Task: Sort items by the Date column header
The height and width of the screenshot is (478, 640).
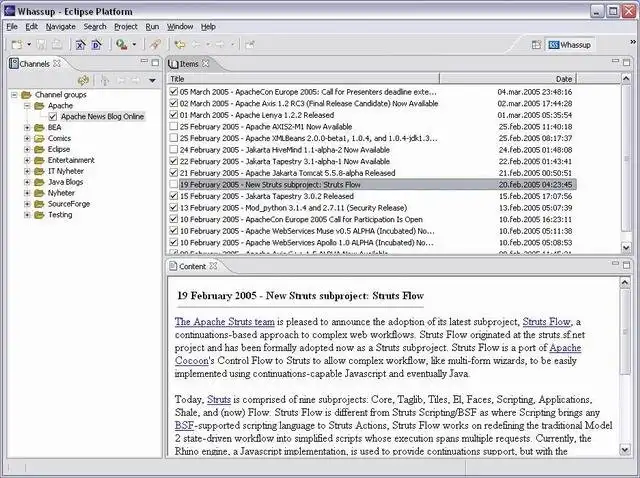Action: click(x=508, y=79)
